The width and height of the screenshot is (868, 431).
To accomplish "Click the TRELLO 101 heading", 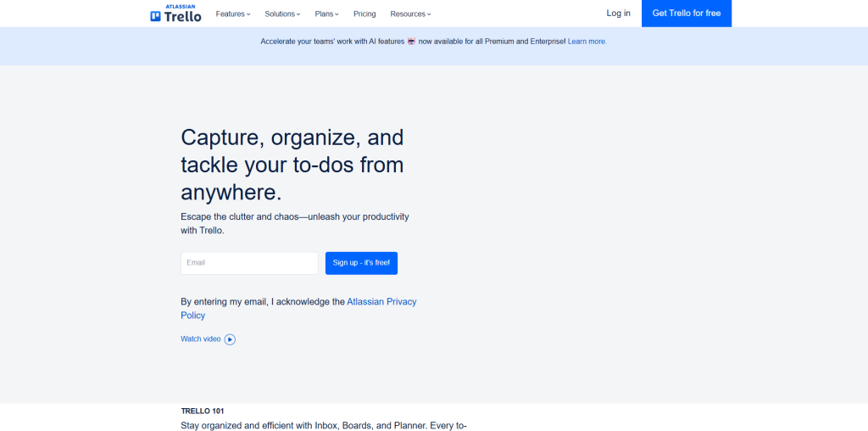I will pos(202,411).
